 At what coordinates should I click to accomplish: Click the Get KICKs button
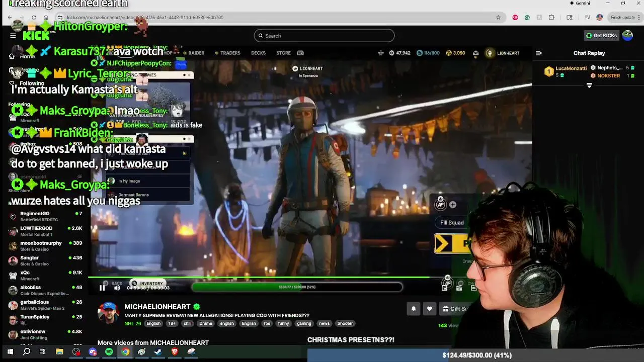tap(601, 35)
